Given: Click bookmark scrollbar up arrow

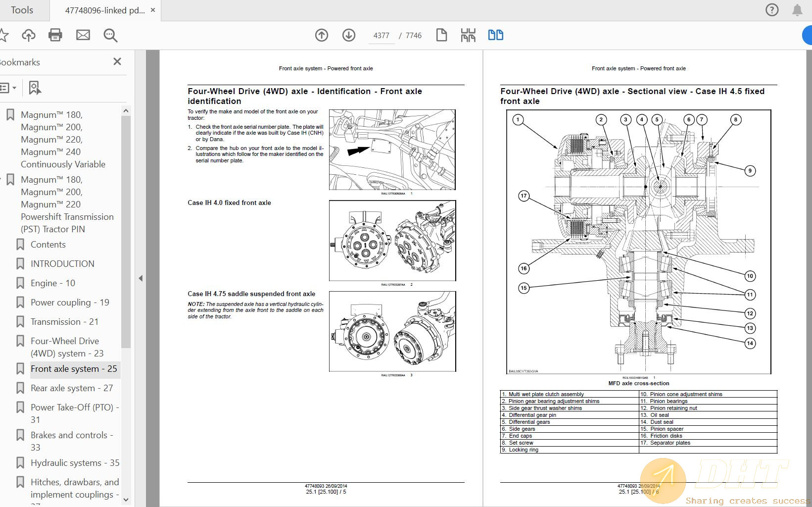Looking at the screenshot, I should [126, 111].
